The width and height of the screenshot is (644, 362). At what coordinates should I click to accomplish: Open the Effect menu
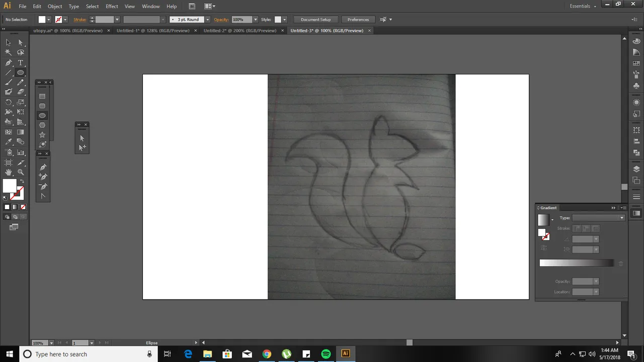[x=112, y=7]
